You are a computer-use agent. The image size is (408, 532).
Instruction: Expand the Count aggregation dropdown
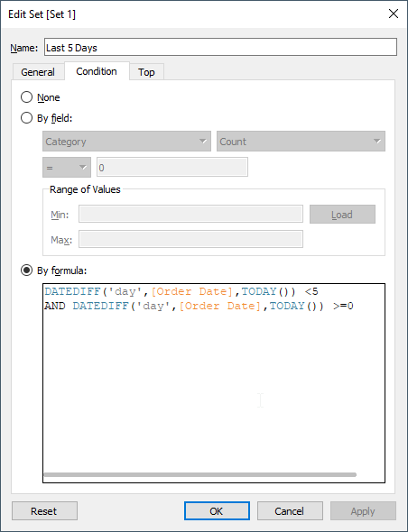coord(301,142)
